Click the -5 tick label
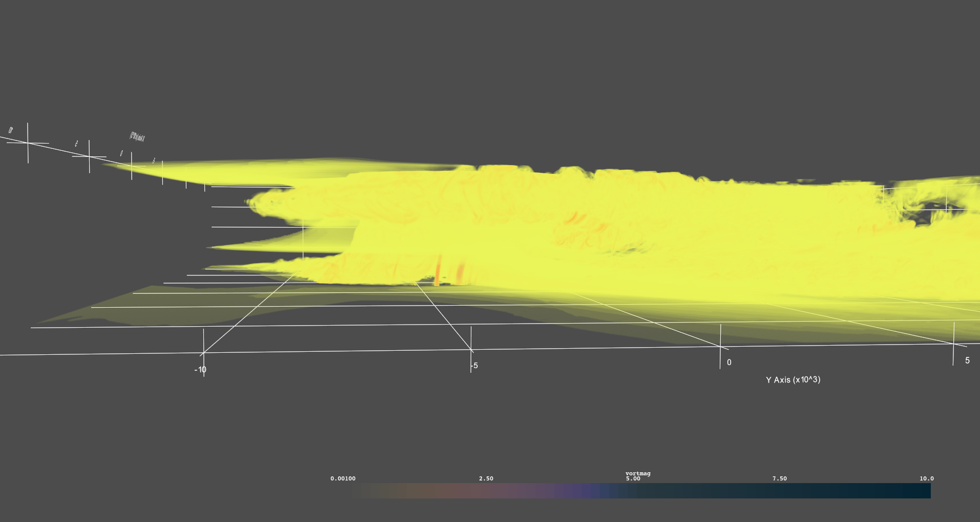This screenshot has height=522, width=980. [473, 366]
